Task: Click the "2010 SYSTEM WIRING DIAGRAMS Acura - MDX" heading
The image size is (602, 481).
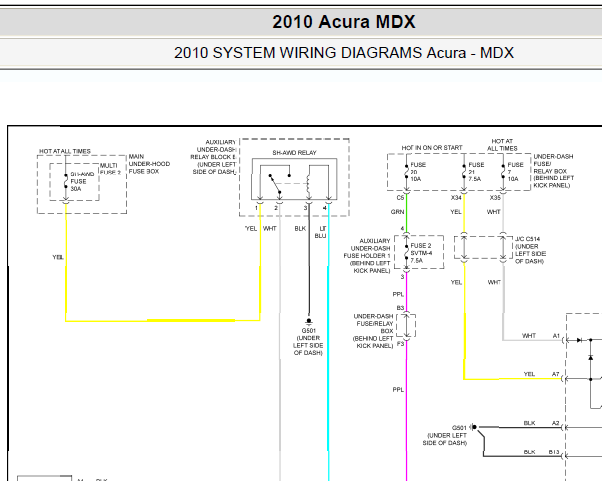Action: [344, 53]
